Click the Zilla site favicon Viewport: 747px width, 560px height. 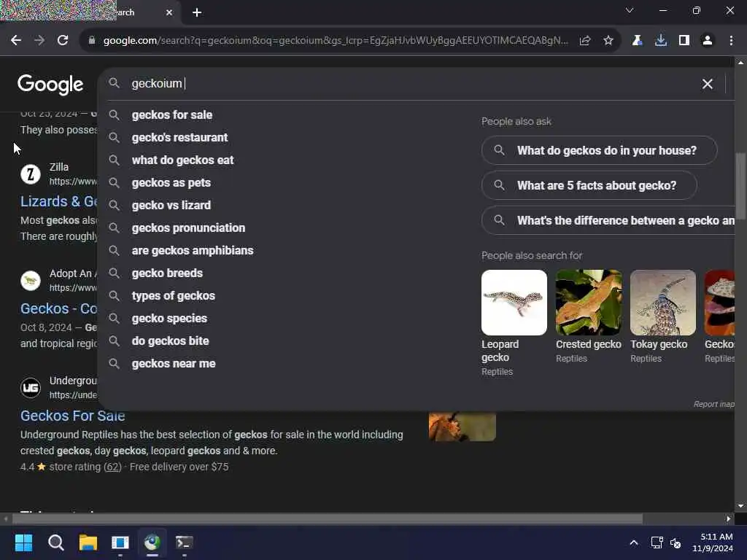(31, 174)
